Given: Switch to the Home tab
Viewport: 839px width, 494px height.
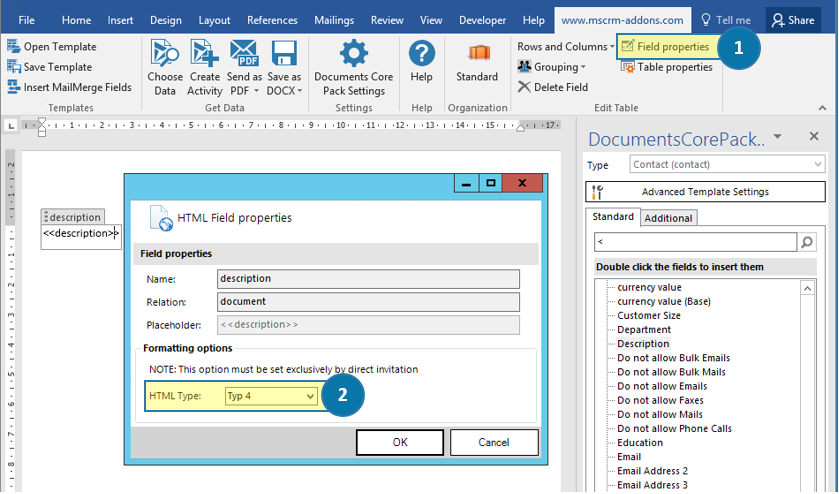Looking at the screenshot, I should [x=76, y=20].
